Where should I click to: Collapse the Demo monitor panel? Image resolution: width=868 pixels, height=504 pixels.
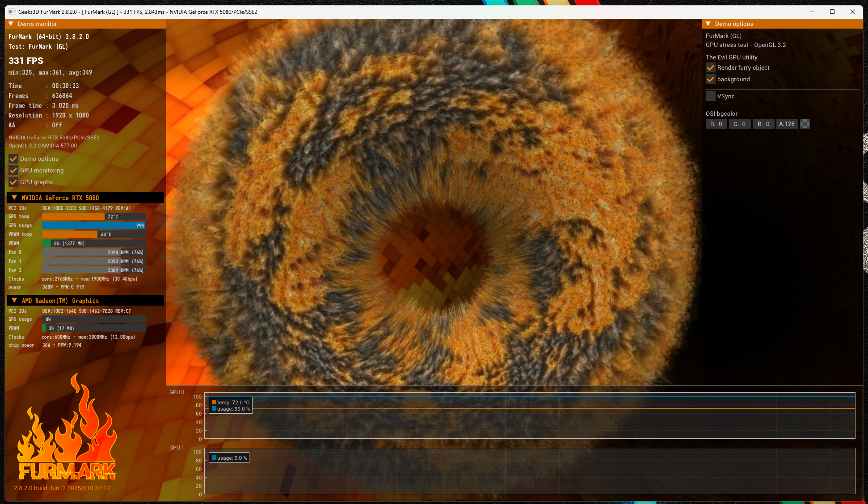11,24
